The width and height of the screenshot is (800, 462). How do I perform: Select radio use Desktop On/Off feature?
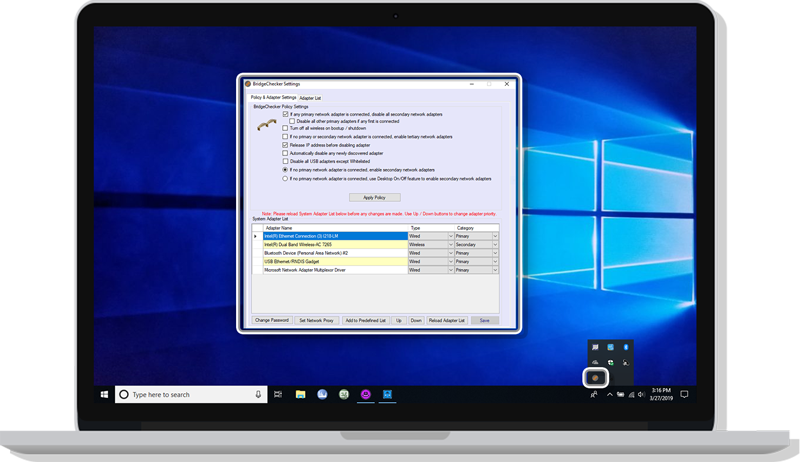coord(285,179)
